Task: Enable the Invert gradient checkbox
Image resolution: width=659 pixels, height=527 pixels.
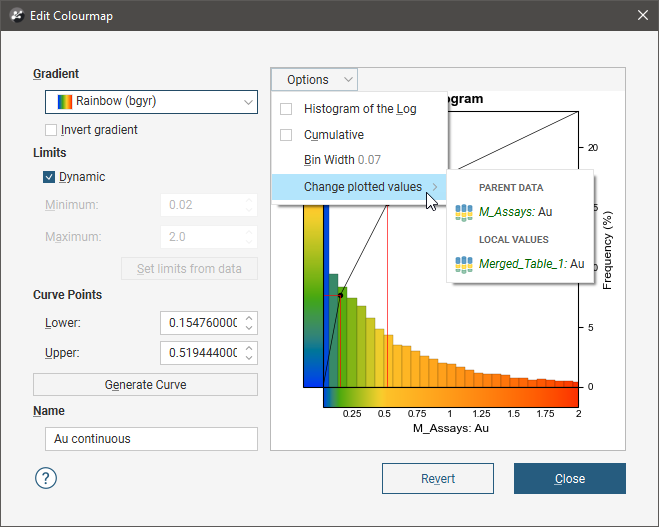Action: (51, 130)
